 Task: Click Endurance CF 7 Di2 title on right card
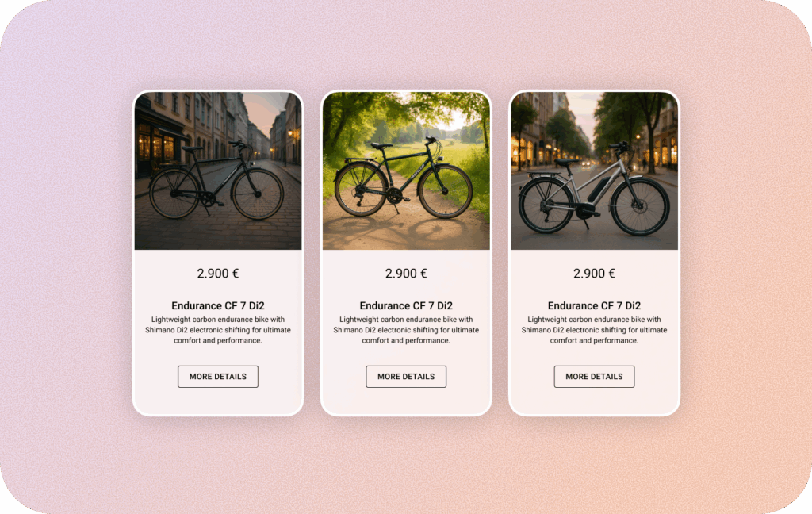(594, 305)
